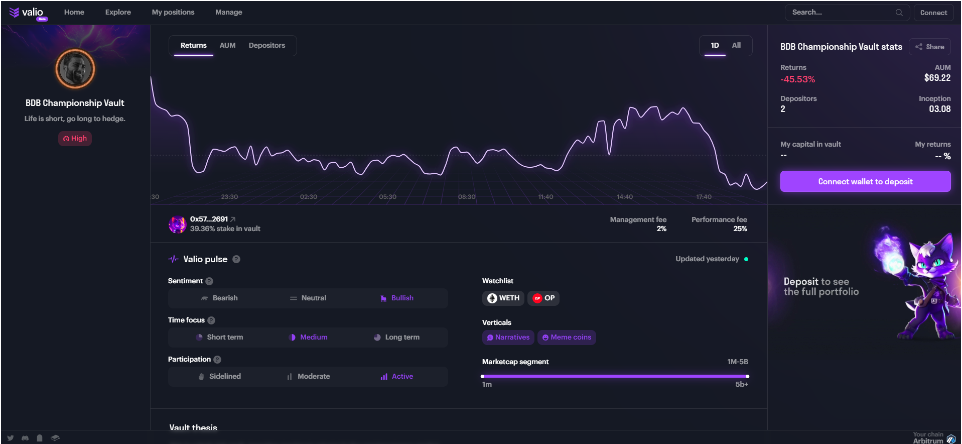Image resolution: width=962 pixels, height=444 pixels.
Task: Select the Bearish sentiment option
Action: [219, 298]
